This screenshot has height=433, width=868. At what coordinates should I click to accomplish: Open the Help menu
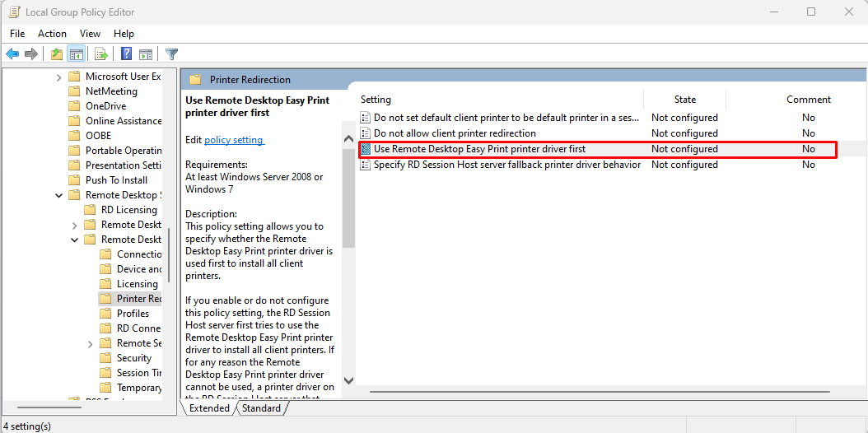(x=124, y=34)
